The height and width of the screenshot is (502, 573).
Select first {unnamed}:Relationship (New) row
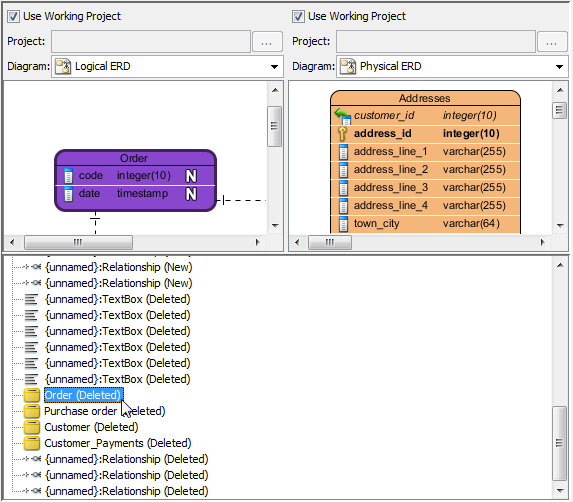[118, 267]
